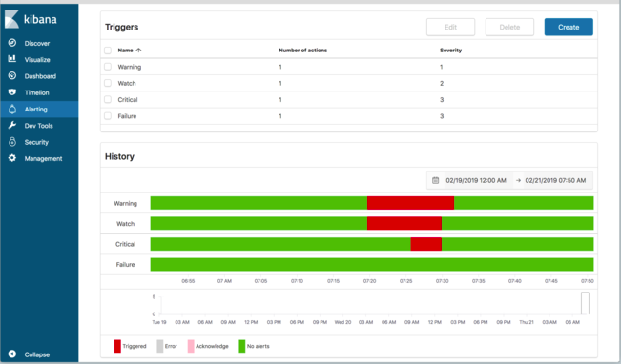
Task: Click the red triggered segment on Warning row
Action: [410, 203]
